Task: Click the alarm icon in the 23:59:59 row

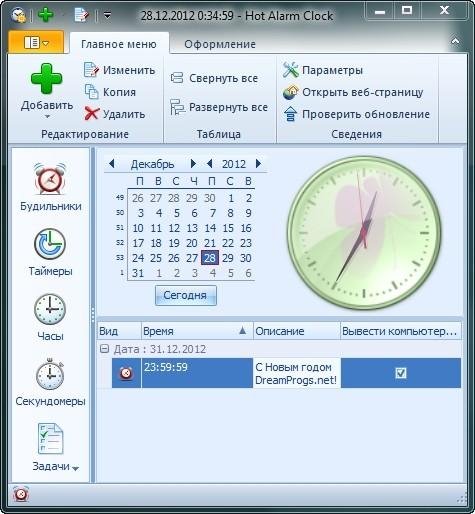Action: click(126, 373)
